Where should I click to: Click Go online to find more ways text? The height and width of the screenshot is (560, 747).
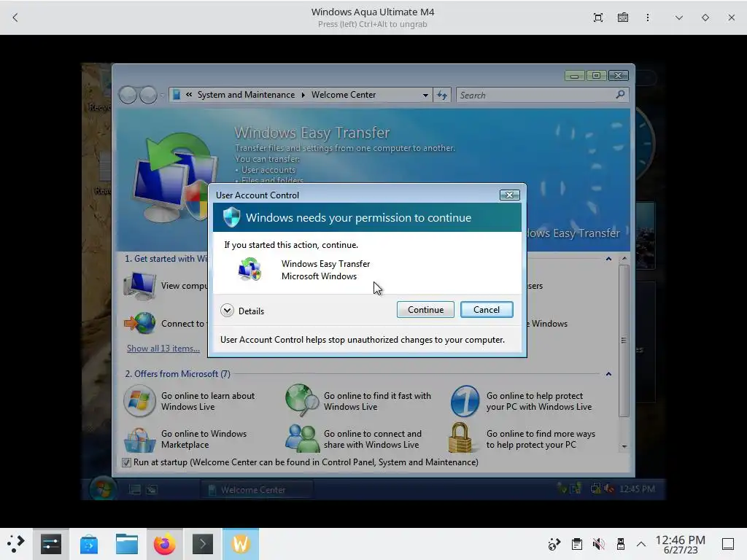click(541, 439)
